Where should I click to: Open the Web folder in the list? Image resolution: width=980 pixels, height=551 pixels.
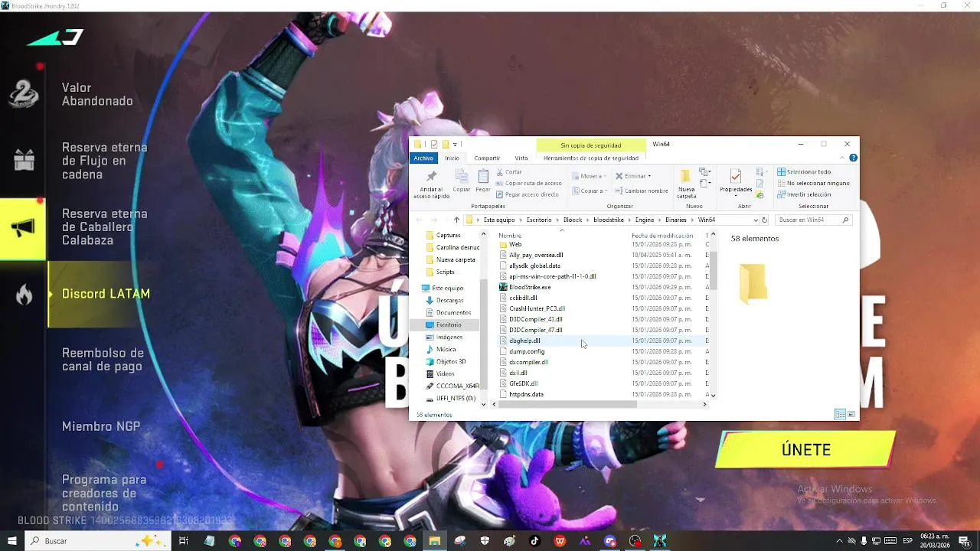coord(515,244)
